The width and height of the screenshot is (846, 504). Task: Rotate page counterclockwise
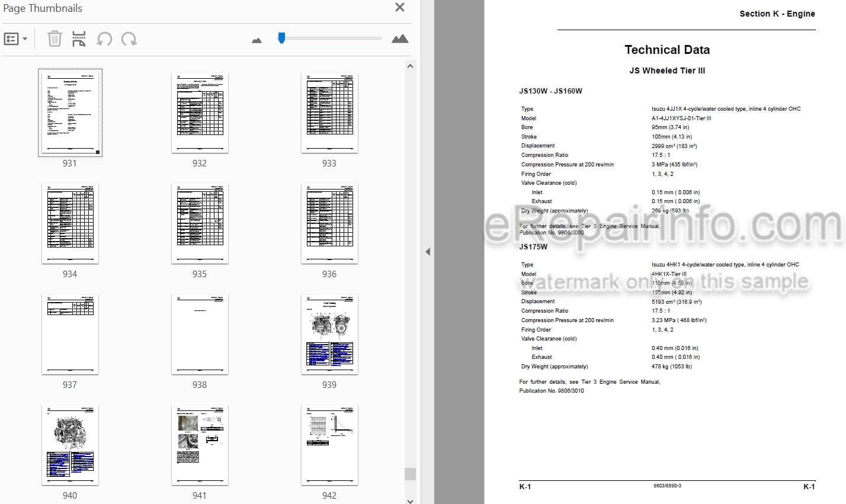pyautogui.click(x=104, y=39)
